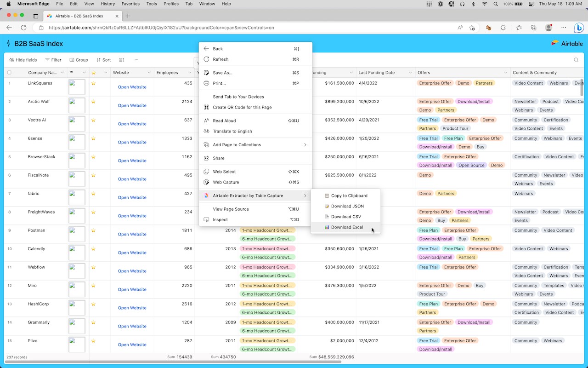
Task: Expand the Airtable Extractor by Table Capture submenu
Action: point(255,196)
